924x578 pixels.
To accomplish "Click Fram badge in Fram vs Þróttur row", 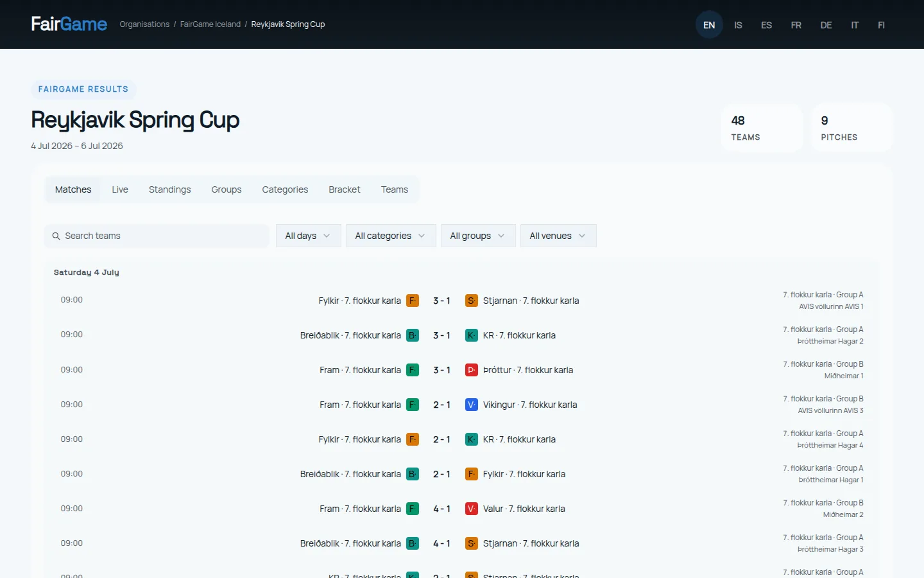I will coord(413,370).
